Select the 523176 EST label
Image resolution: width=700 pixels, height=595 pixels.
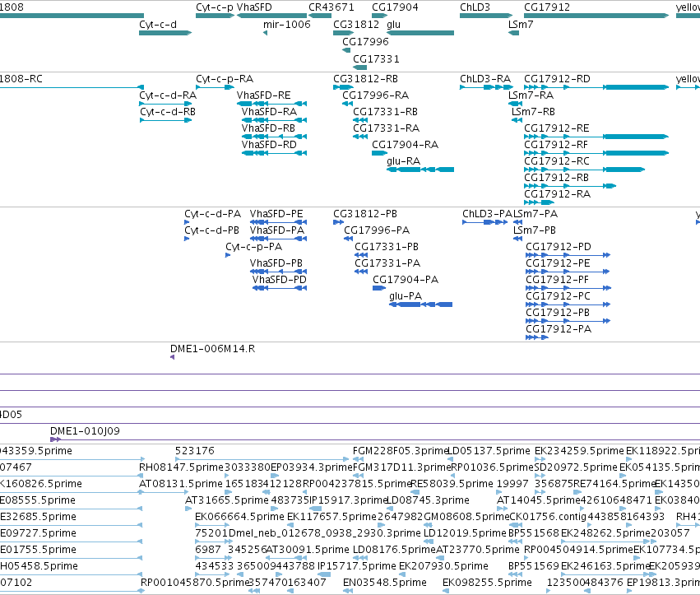click(195, 451)
